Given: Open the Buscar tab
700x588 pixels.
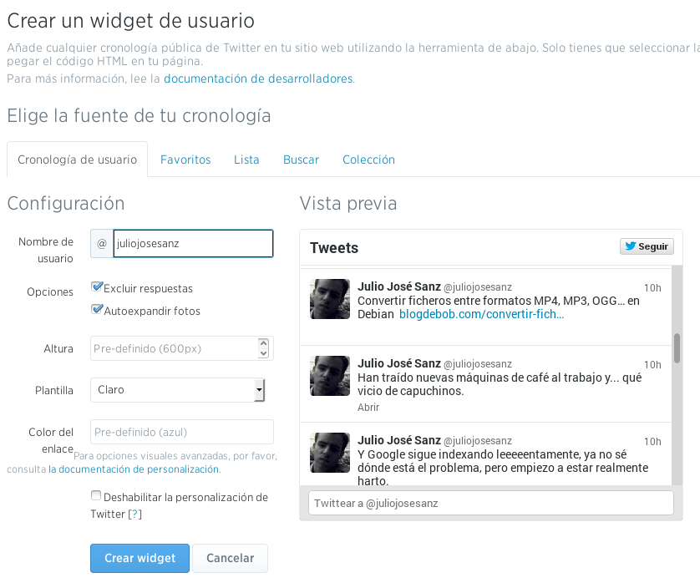Looking at the screenshot, I should coord(301,160).
